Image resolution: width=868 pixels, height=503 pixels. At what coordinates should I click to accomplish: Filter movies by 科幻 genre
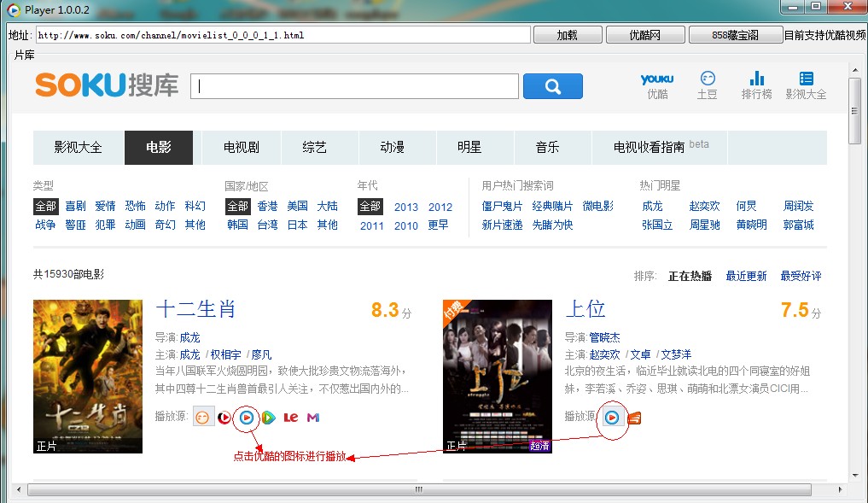[x=195, y=206]
